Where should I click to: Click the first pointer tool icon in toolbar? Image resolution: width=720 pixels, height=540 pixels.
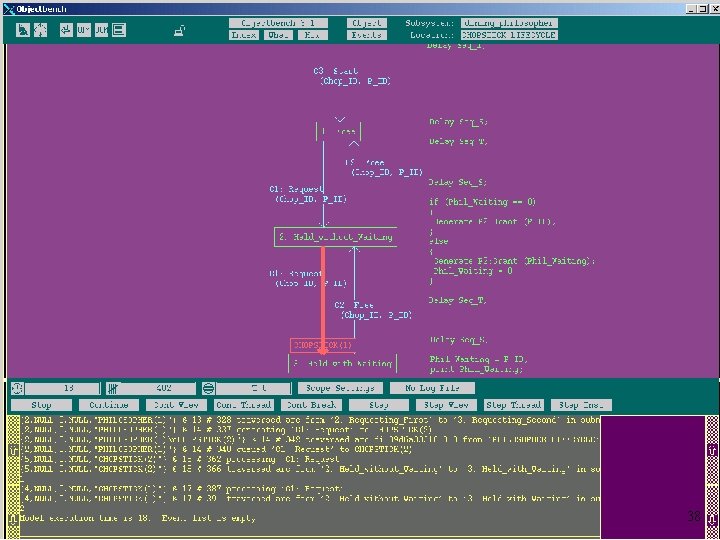(x=22, y=30)
